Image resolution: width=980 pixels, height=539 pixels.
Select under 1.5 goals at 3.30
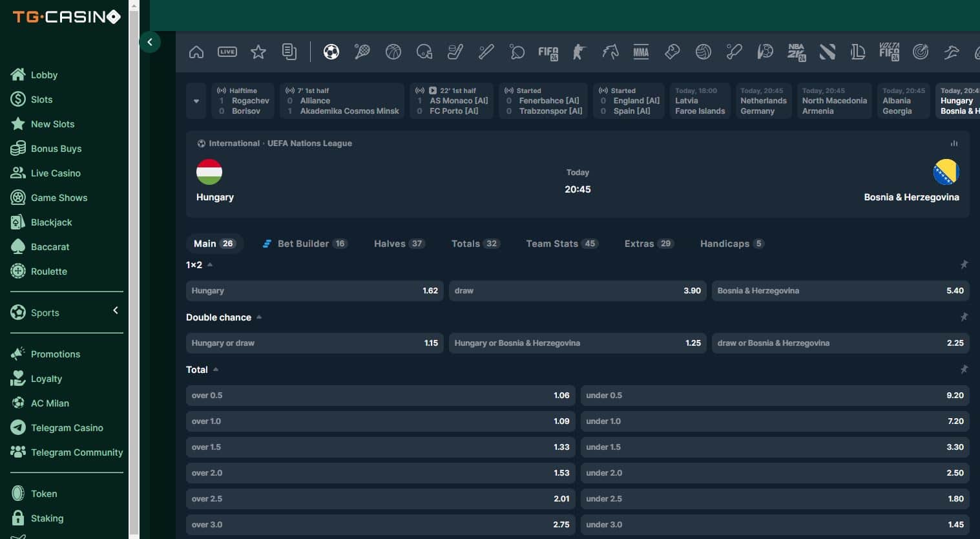(x=775, y=447)
